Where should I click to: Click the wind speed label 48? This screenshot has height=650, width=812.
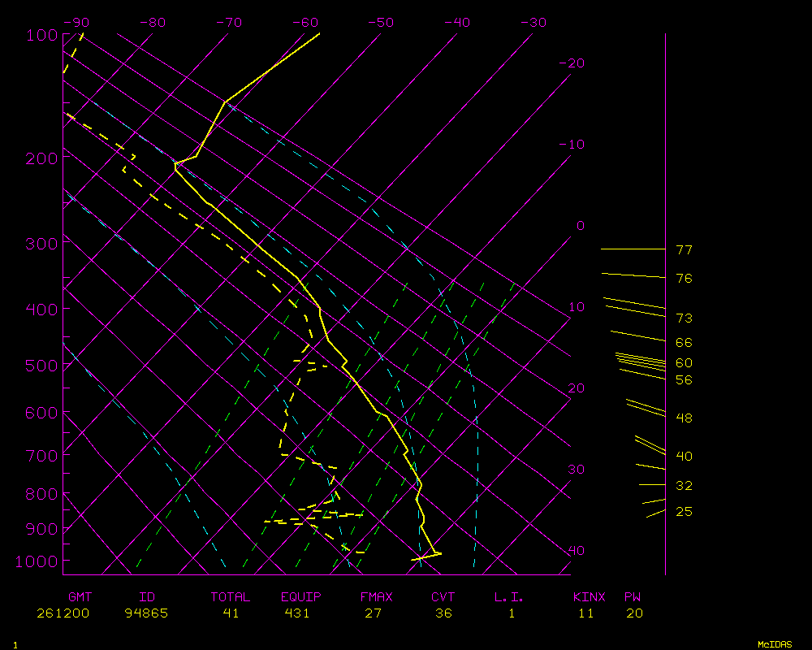(x=684, y=418)
